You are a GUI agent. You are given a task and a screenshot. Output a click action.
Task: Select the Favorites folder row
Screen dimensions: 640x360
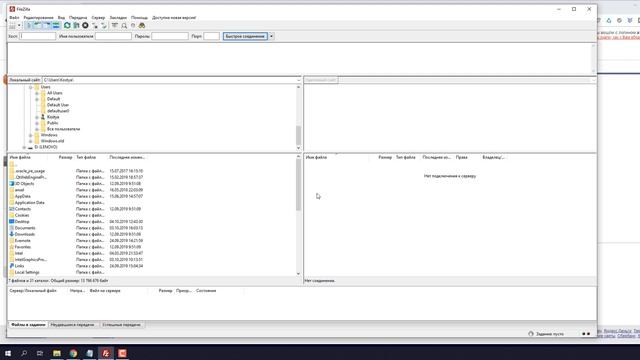[x=151, y=247]
